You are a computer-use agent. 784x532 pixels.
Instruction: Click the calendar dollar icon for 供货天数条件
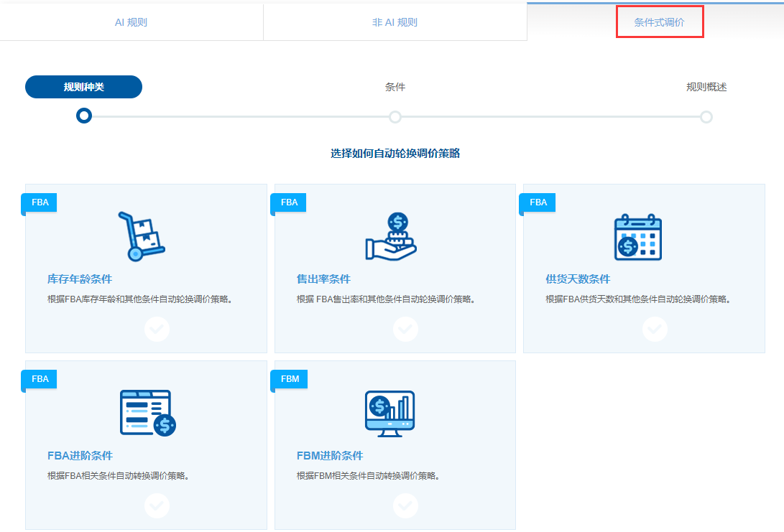(638, 237)
